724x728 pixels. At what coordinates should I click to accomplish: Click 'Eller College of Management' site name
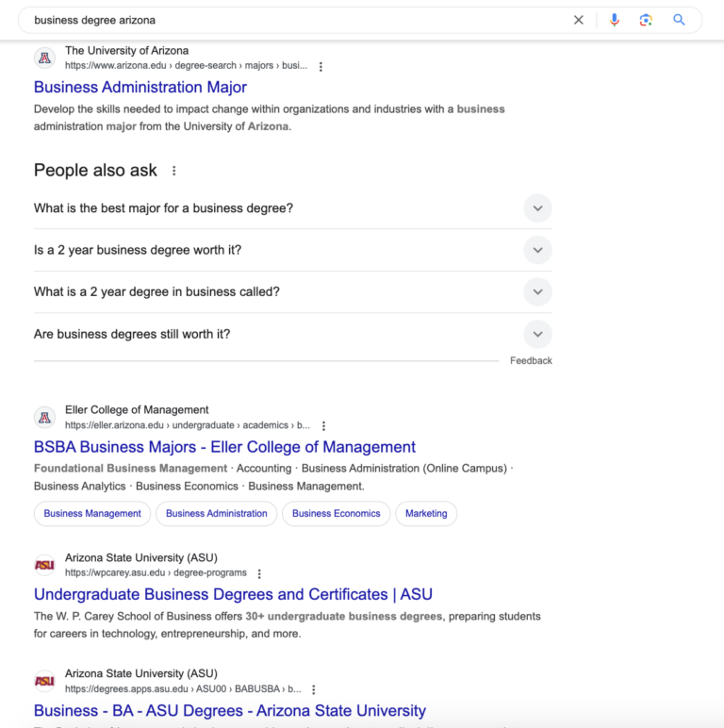[137, 410]
